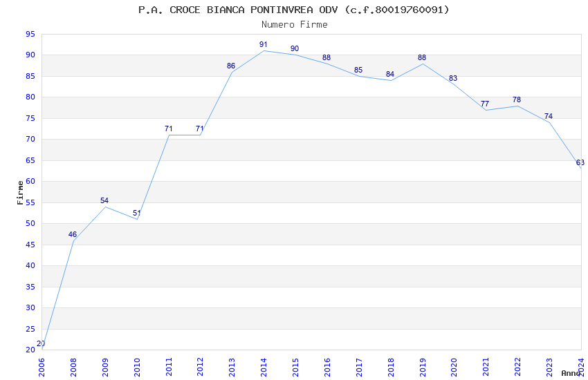
Task: Click data label '83' for 2020
Action: (x=453, y=78)
